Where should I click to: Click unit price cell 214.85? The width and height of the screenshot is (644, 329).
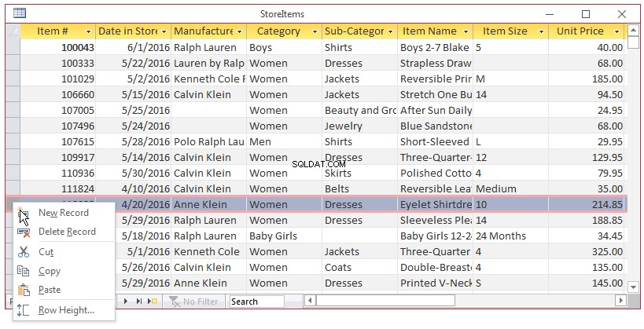[586, 204]
